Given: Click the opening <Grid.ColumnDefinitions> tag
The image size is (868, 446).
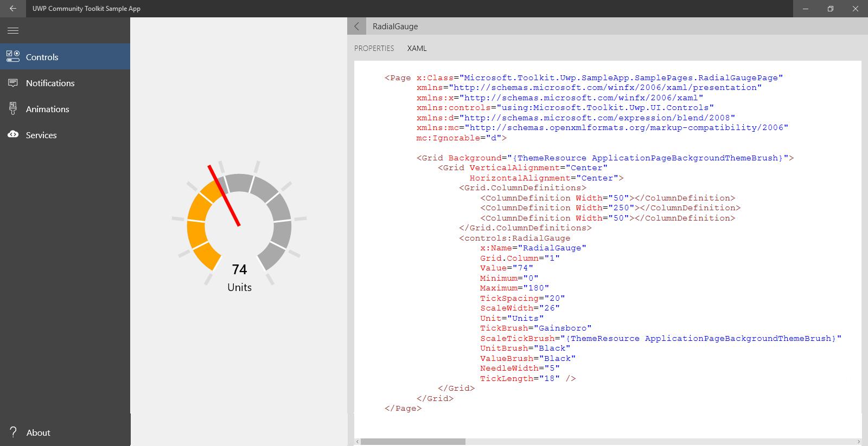Looking at the screenshot, I should [x=522, y=188].
